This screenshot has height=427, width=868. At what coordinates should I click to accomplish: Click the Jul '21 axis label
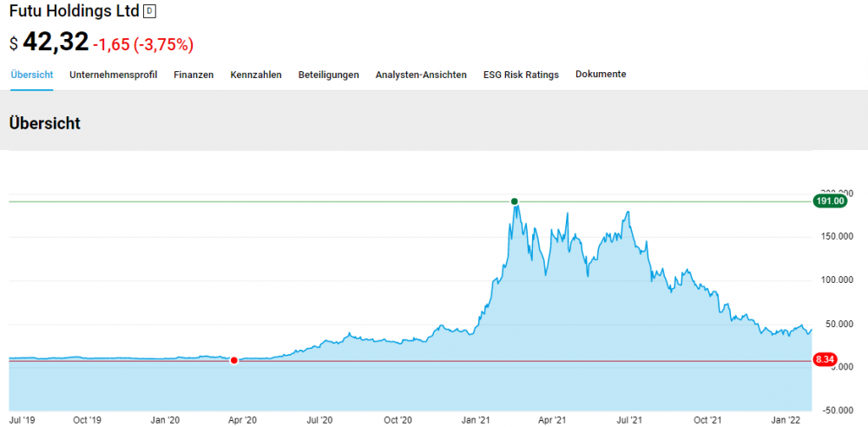629,421
